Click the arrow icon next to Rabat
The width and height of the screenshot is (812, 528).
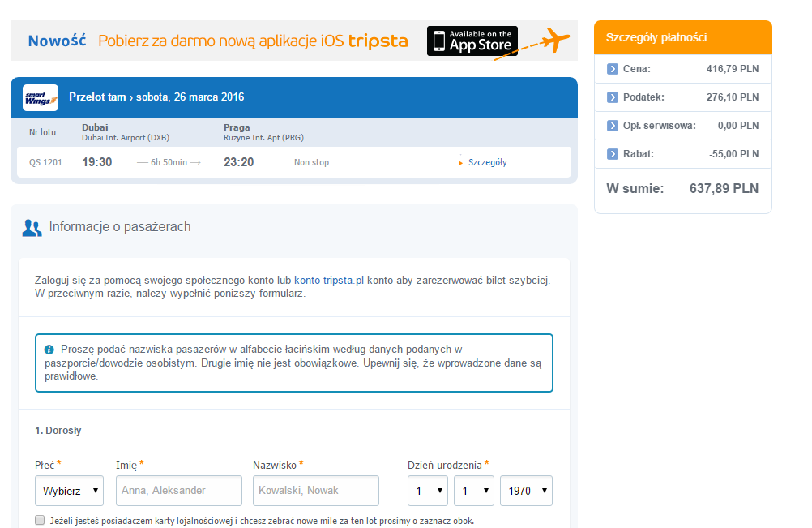(x=612, y=154)
